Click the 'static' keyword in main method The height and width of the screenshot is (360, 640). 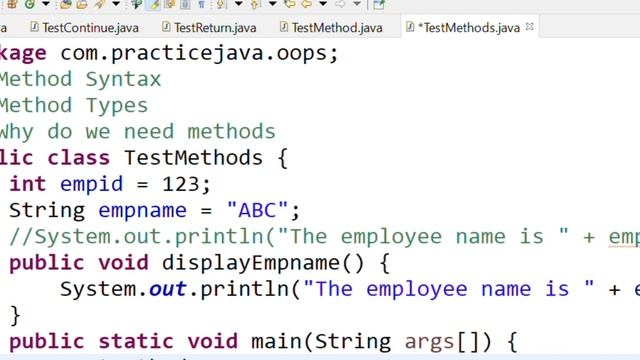coord(136,341)
